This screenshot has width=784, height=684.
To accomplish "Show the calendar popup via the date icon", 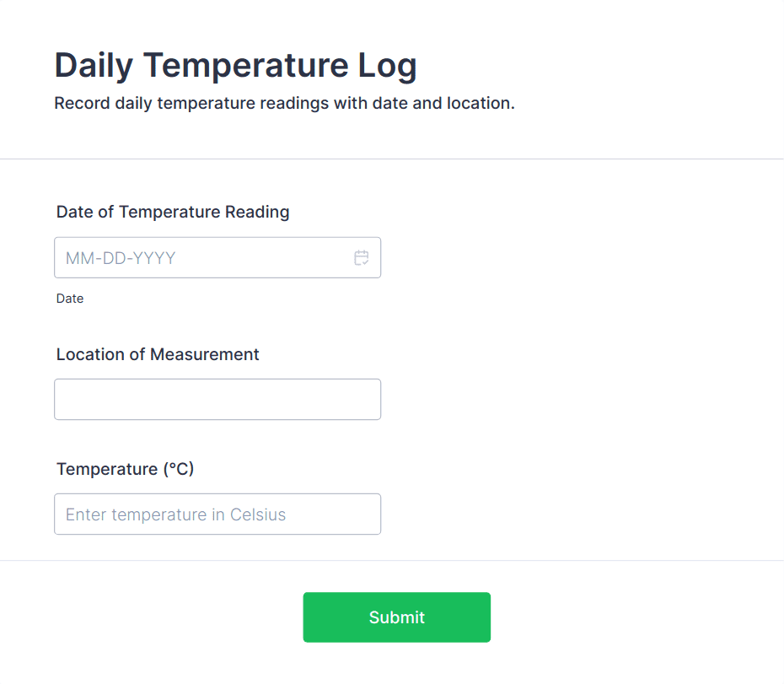I will click(x=362, y=258).
